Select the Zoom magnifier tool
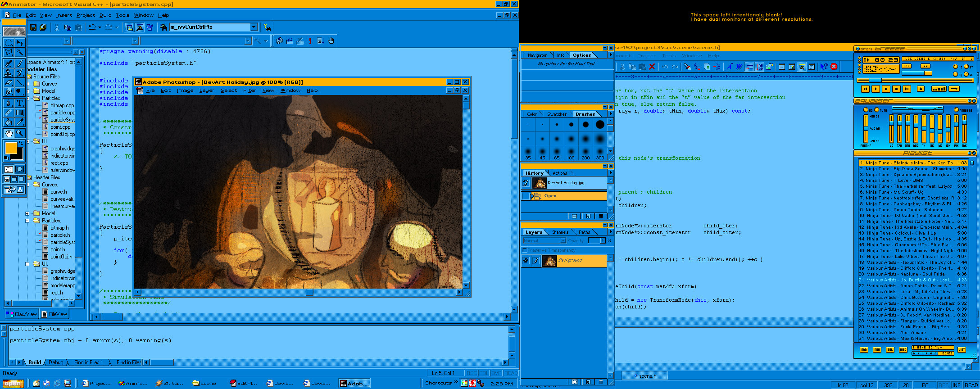 tap(20, 133)
